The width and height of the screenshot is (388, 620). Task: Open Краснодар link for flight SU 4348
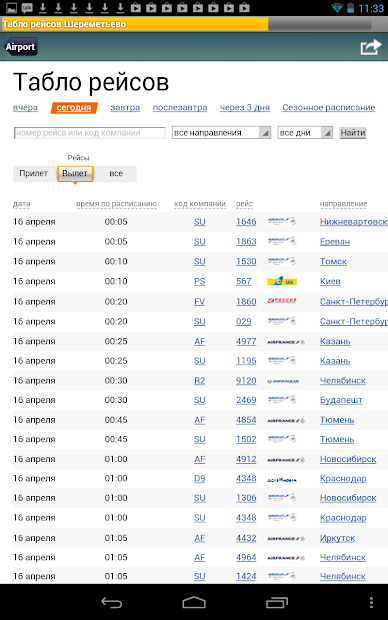343,518
